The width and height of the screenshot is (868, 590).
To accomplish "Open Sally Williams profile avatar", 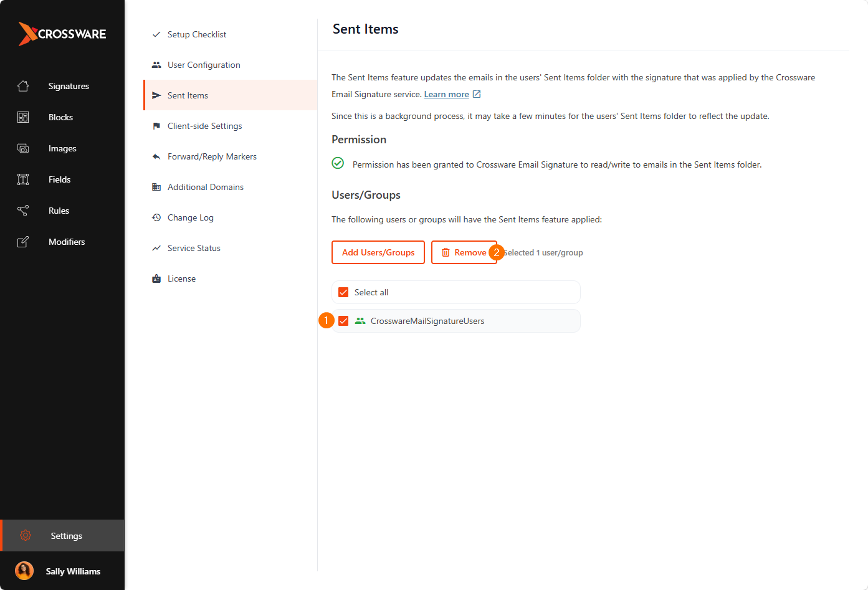I will click(24, 571).
